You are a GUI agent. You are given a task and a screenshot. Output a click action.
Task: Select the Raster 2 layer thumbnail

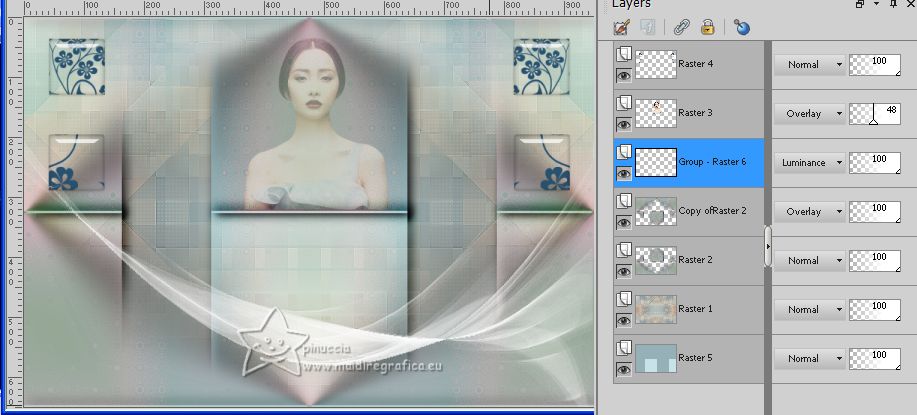(x=656, y=261)
